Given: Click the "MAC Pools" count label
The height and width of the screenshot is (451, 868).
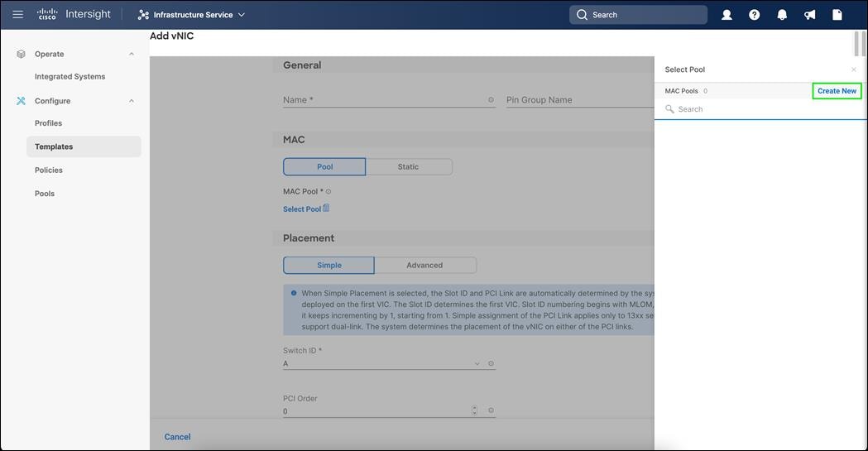Looking at the screenshot, I should coord(686,91).
